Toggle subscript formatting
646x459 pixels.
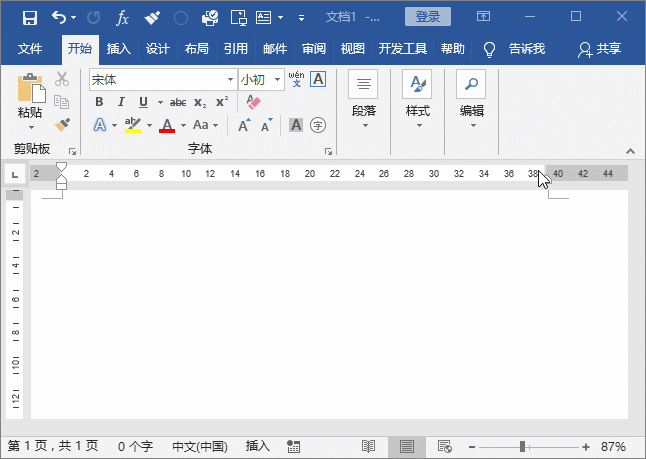200,102
